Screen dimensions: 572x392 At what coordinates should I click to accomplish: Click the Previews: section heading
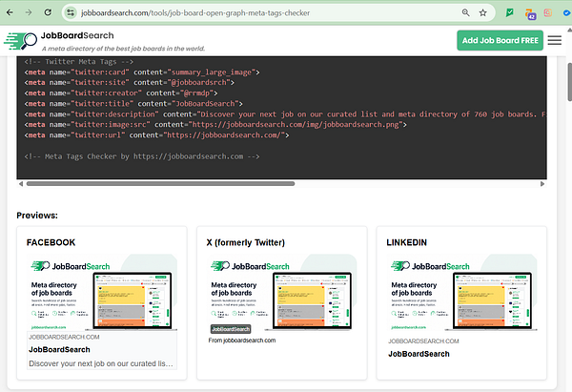(x=37, y=216)
